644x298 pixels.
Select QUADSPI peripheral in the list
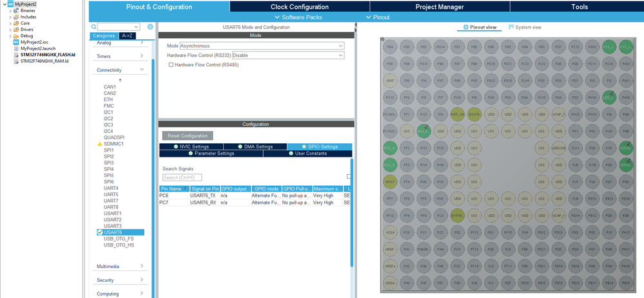coord(113,137)
